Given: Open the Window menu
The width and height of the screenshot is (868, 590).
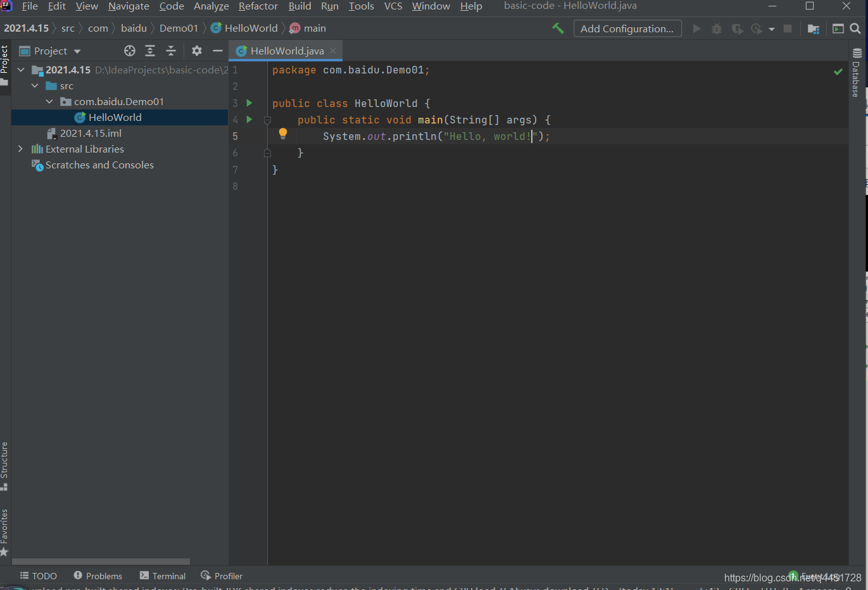Looking at the screenshot, I should tap(431, 6).
